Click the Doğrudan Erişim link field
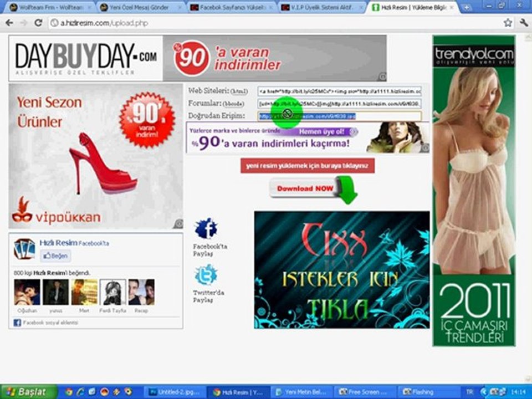Viewport: 532px width, 399px height. tap(339, 116)
